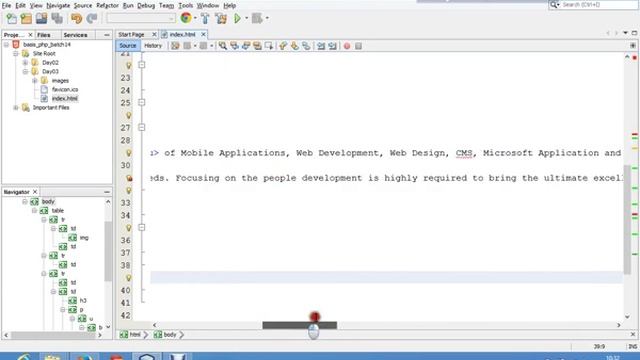Click the body breadcrumb below the editor

pos(166,335)
